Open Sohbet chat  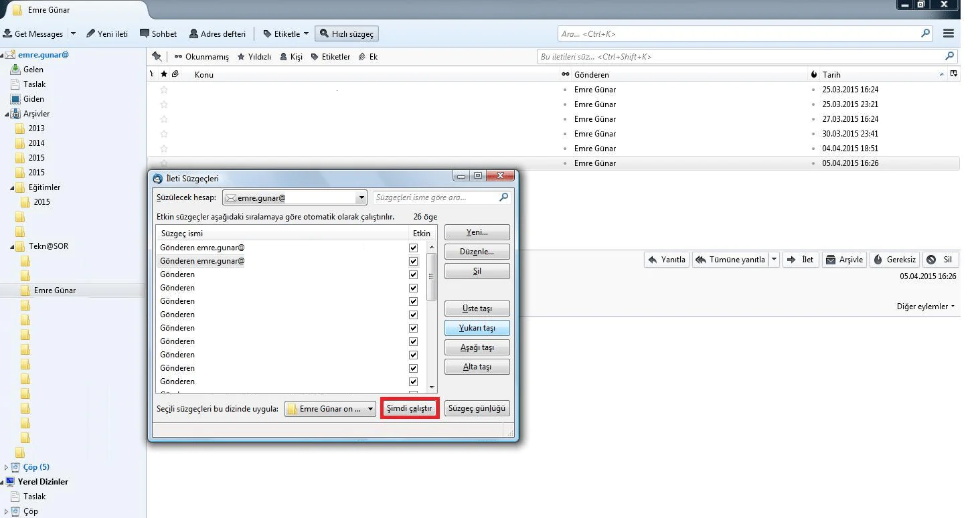pyautogui.click(x=159, y=33)
